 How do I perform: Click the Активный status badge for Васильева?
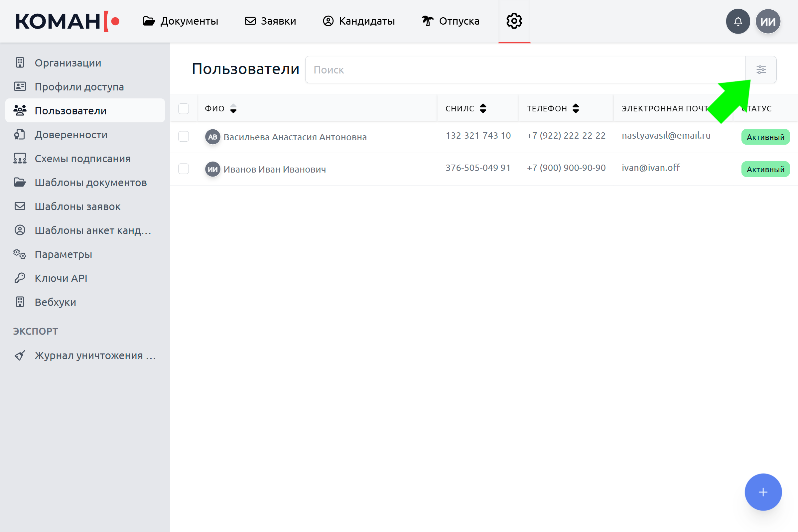click(x=765, y=137)
